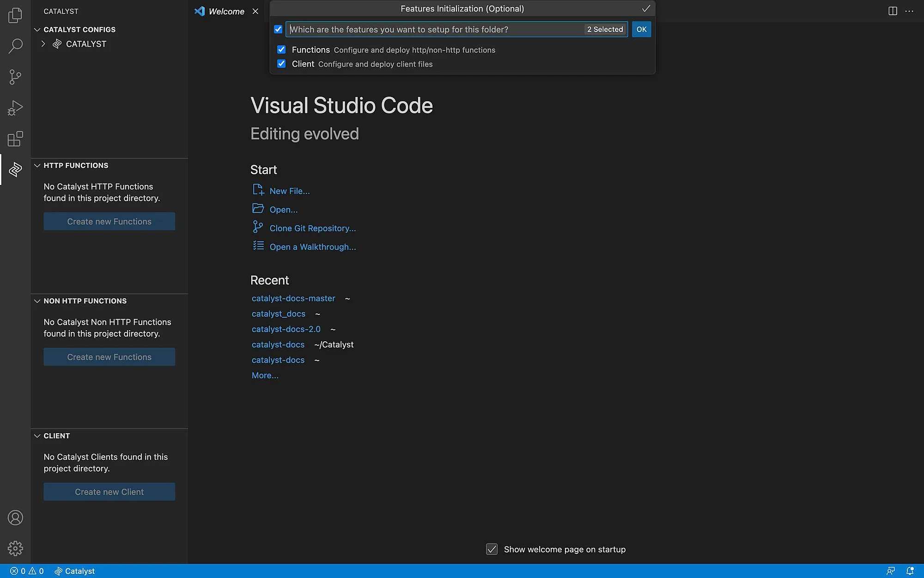
Task: Click the New File icon
Action: [258, 190]
